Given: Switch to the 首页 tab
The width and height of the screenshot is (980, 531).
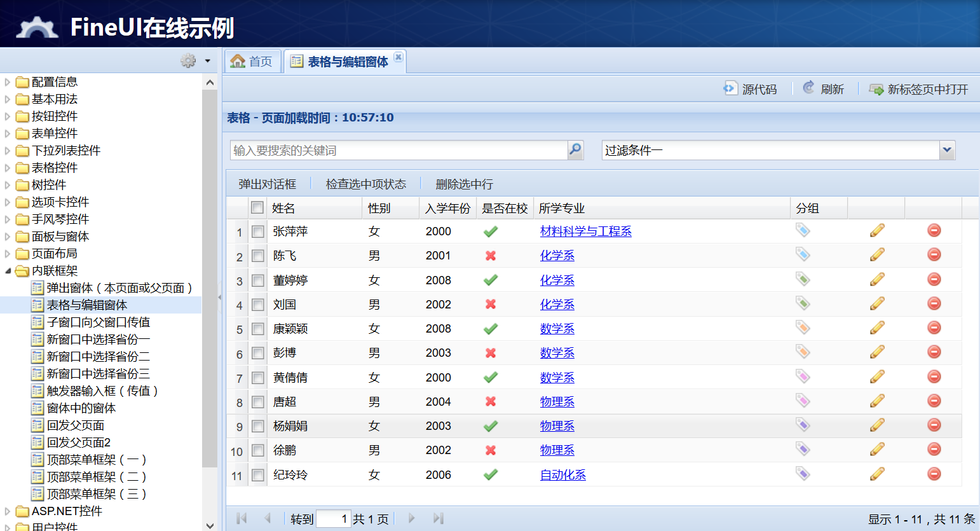Looking at the screenshot, I should [253, 62].
